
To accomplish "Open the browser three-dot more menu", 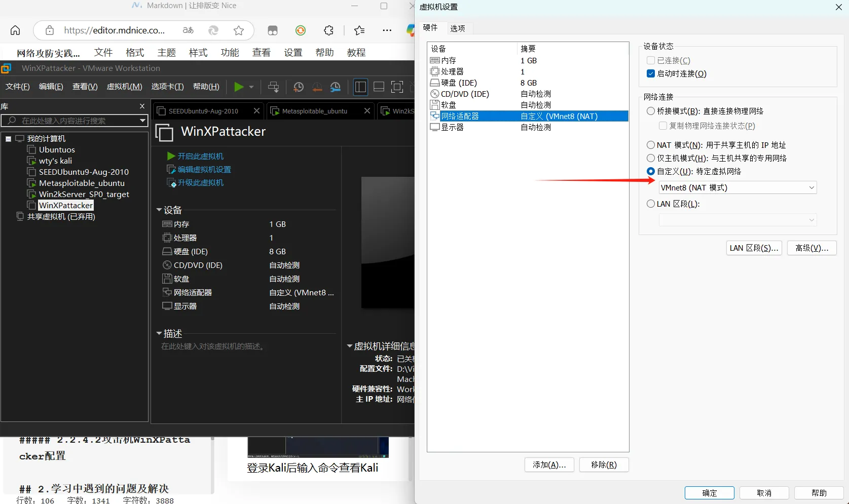I will [387, 30].
